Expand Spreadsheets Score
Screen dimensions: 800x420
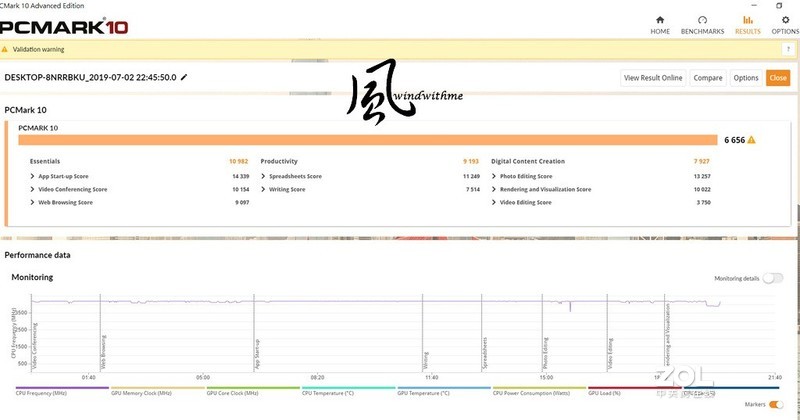click(x=263, y=176)
